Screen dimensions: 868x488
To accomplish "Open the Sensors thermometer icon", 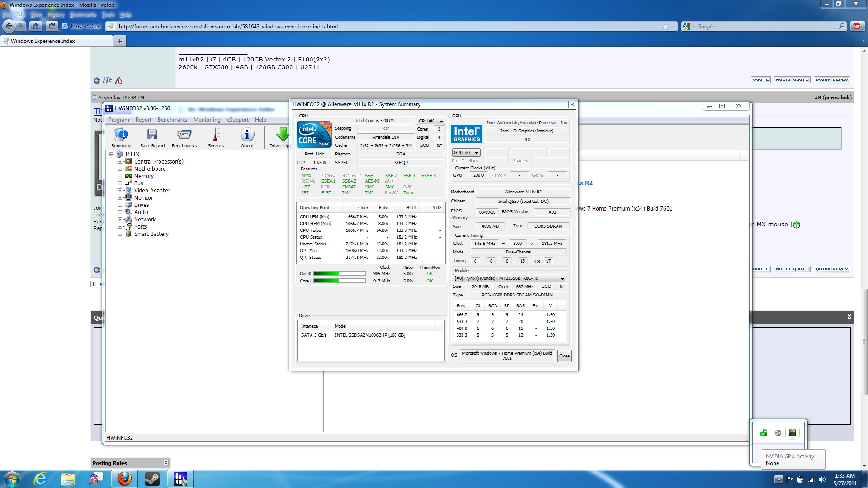I will tap(216, 137).
